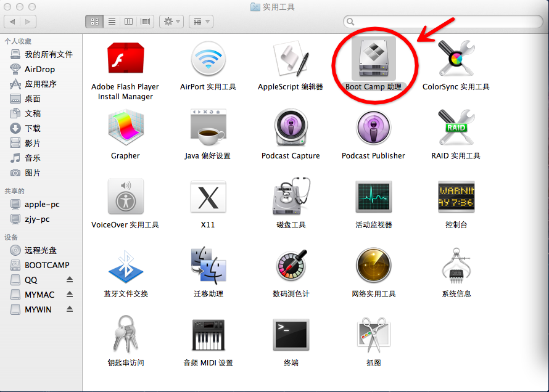Open AppleScript 编辑器 icon
This screenshot has width=549, height=392.
291,59
